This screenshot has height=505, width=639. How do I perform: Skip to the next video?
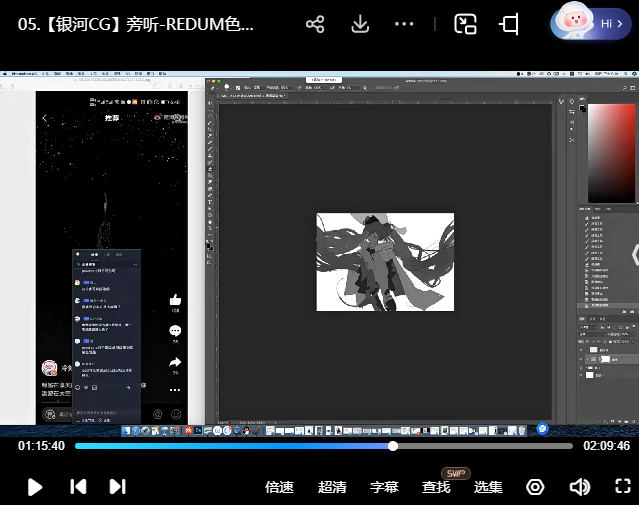(x=117, y=487)
